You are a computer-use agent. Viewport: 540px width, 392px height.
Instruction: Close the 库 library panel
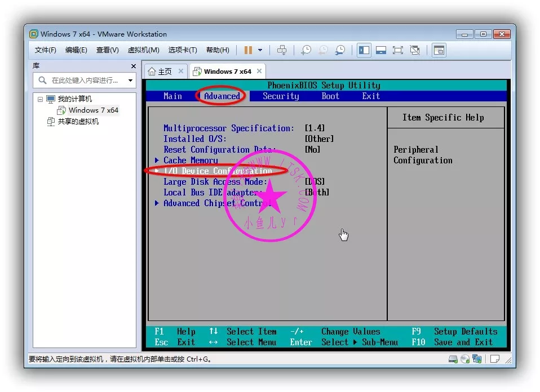click(x=134, y=66)
